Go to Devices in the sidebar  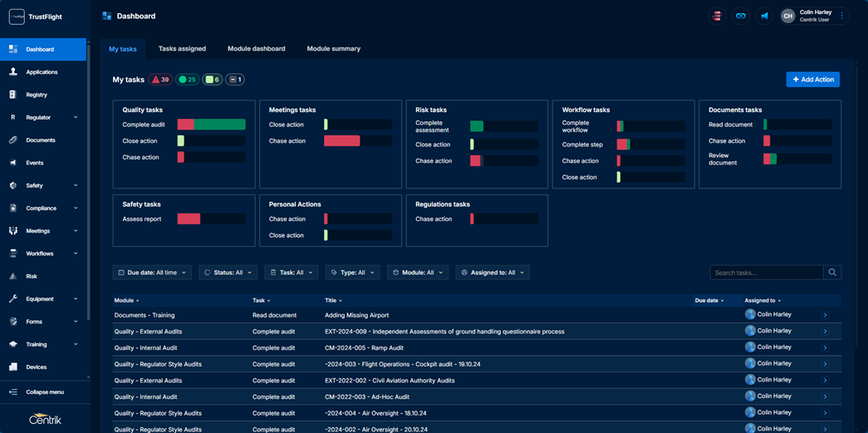coord(36,367)
